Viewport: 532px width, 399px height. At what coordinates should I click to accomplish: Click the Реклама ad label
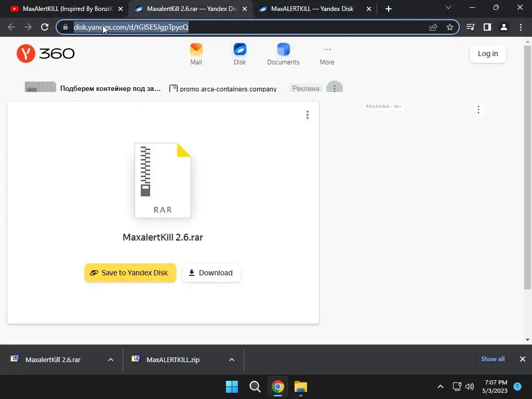point(305,88)
